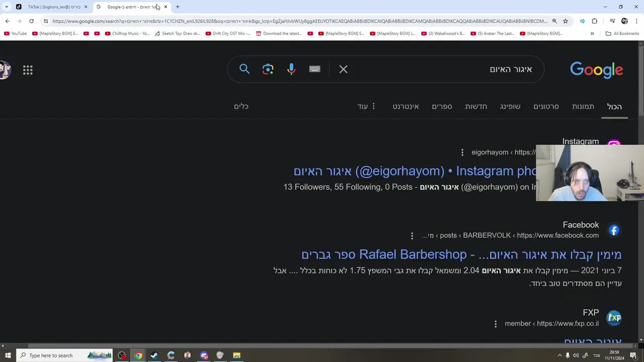Viewport: 644px width, 362px height.
Task: Expand hidden bookmarks with double chevron
Action: (x=592, y=34)
